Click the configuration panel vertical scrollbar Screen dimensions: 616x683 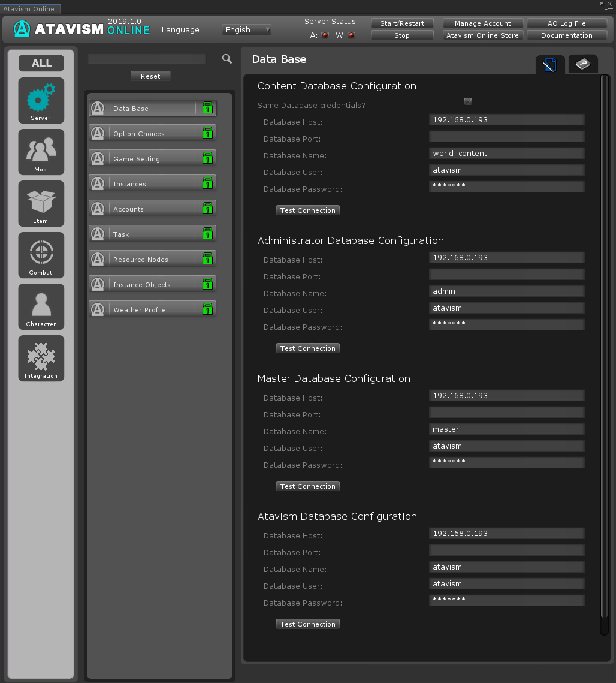pos(604,354)
